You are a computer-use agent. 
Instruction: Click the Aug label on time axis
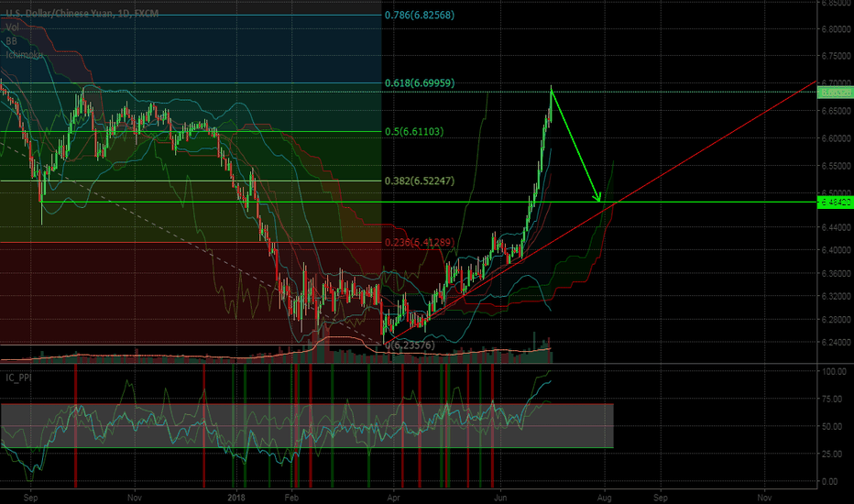604,498
